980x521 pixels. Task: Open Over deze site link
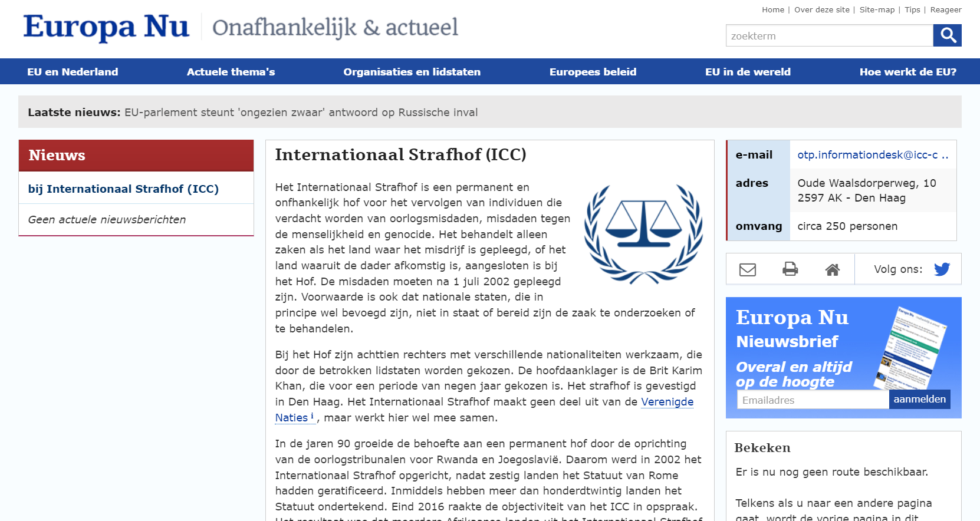(x=821, y=9)
